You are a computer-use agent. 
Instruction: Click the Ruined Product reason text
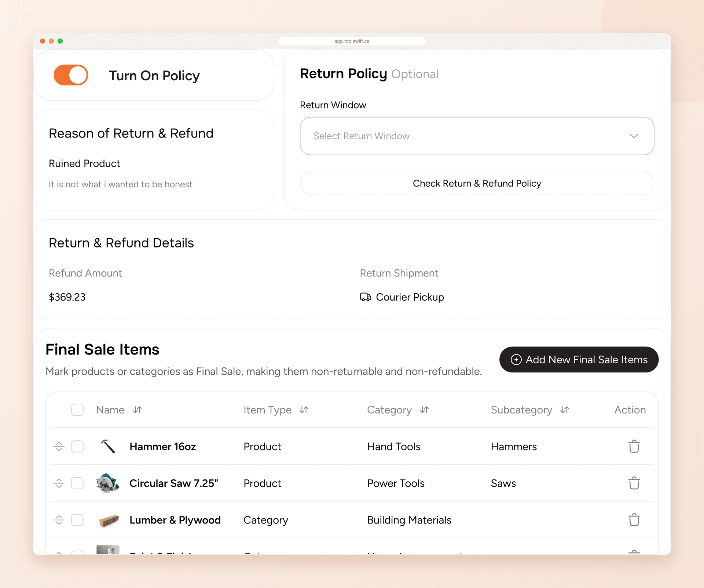pyautogui.click(x=84, y=163)
